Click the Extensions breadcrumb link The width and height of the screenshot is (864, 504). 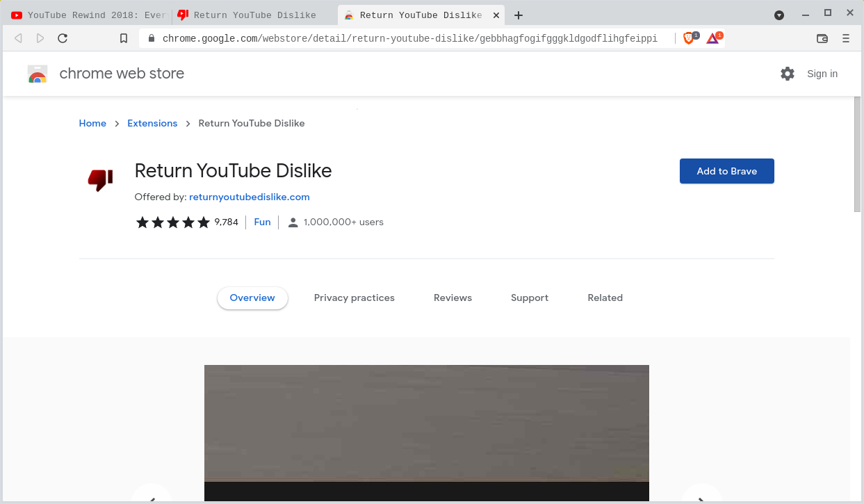(152, 123)
